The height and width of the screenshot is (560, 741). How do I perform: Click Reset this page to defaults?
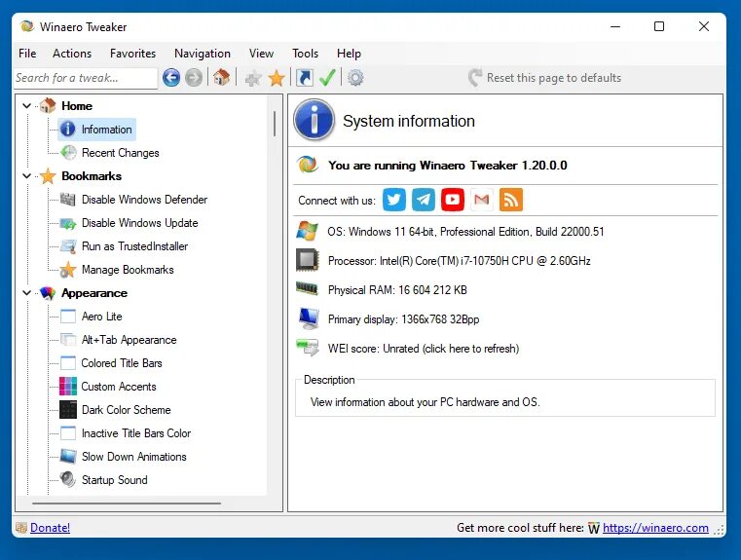click(x=544, y=78)
